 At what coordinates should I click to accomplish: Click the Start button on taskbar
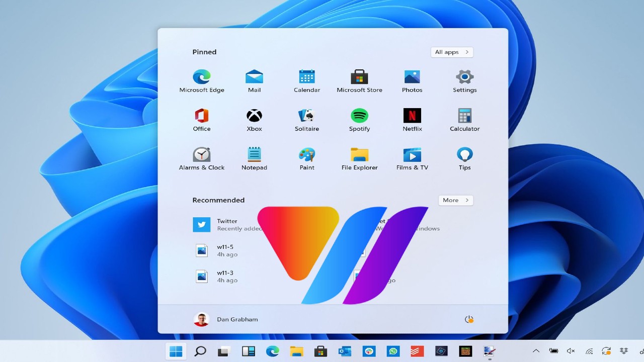(x=176, y=351)
